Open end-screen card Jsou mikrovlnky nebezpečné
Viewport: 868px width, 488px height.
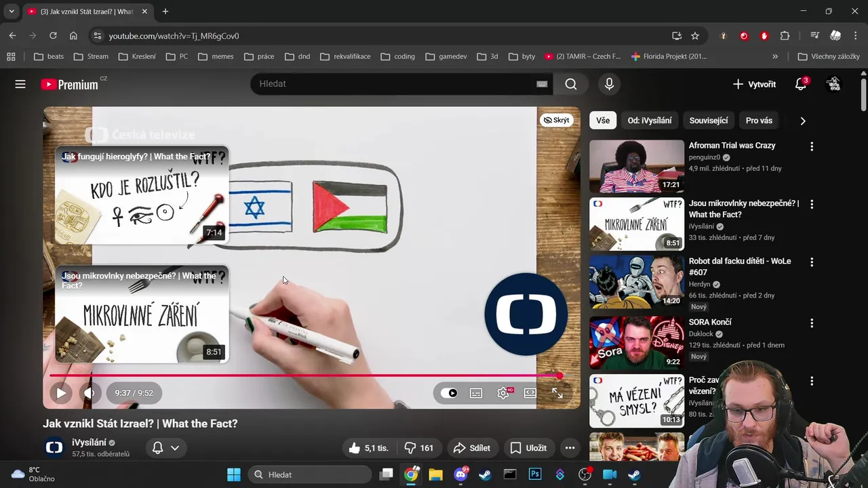(x=142, y=314)
